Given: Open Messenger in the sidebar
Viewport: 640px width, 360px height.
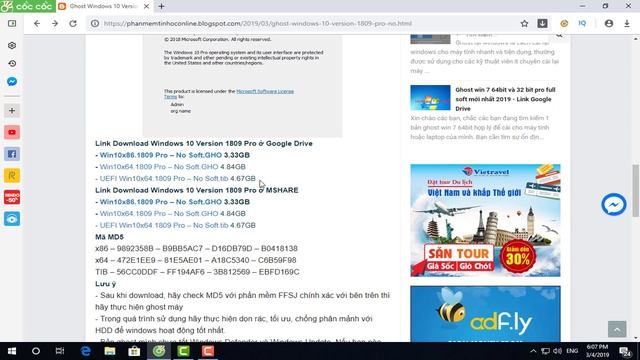Looking at the screenshot, I should 12,82.
